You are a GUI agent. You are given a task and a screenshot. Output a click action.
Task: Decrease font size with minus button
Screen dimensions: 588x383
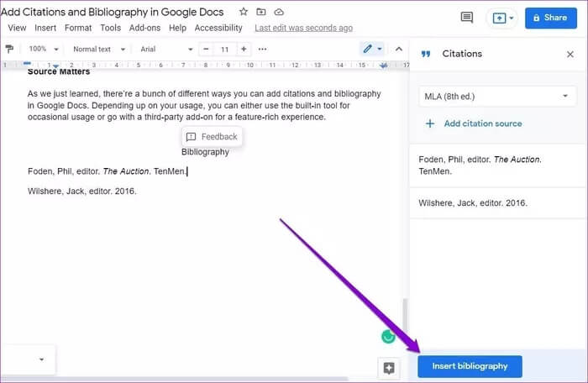206,50
